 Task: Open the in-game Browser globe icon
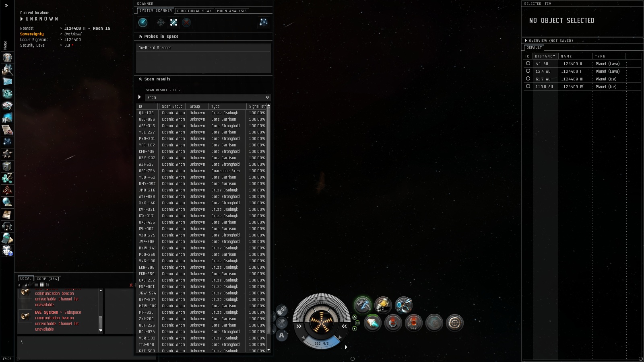(x=7, y=202)
